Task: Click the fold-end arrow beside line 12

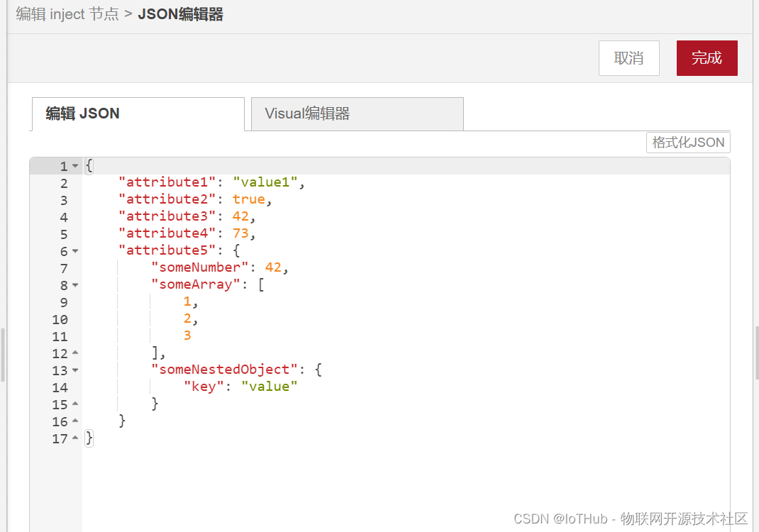Action: 75,353
